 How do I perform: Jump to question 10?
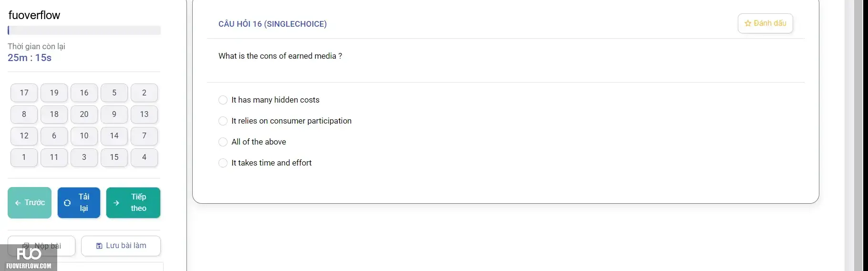pyautogui.click(x=84, y=135)
